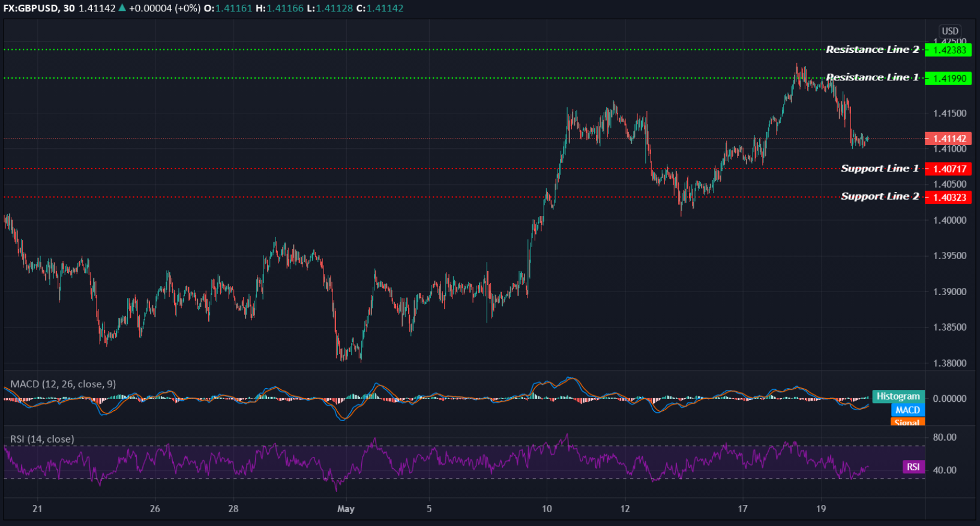
Task: Click the 1.40323 red price tag
Action: point(948,197)
